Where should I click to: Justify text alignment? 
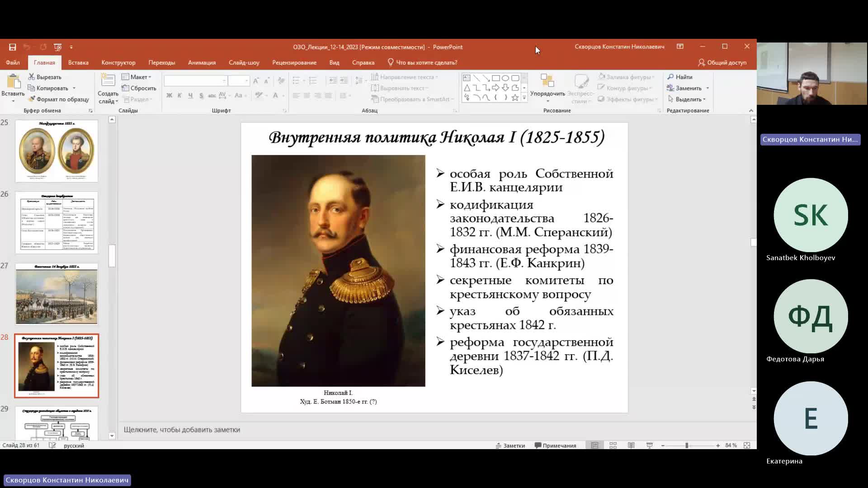click(x=328, y=95)
